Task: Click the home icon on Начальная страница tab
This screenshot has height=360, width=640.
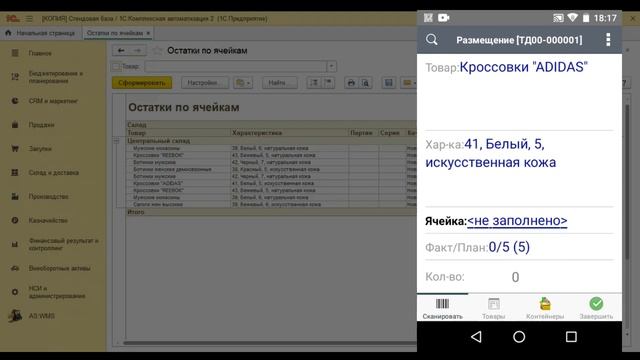Action: pyautogui.click(x=8, y=33)
